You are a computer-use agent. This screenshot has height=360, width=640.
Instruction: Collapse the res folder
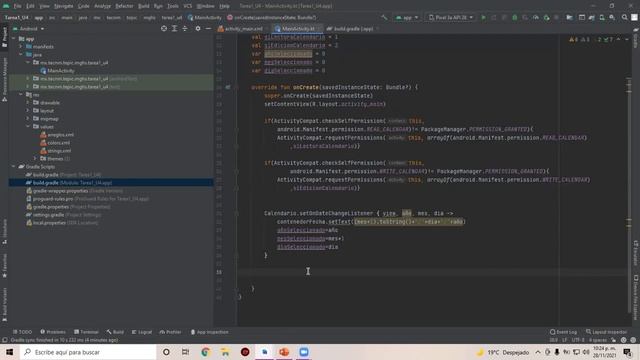click(21, 95)
